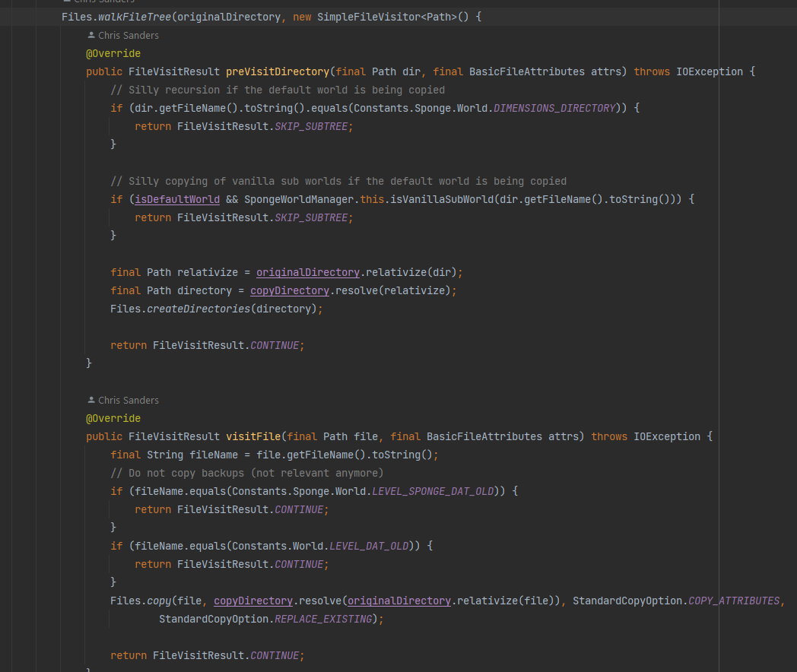Click the author icon above visitFile
The width and height of the screenshot is (797, 672).
tap(91, 400)
